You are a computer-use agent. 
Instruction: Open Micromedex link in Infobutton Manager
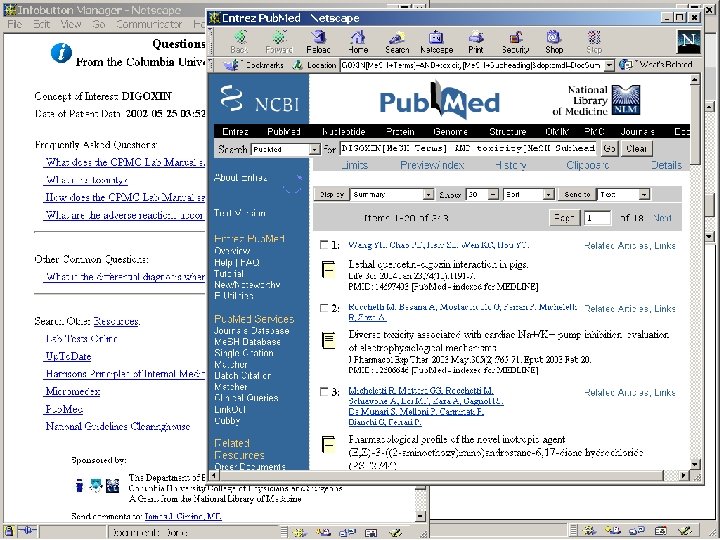[x=73, y=392]
